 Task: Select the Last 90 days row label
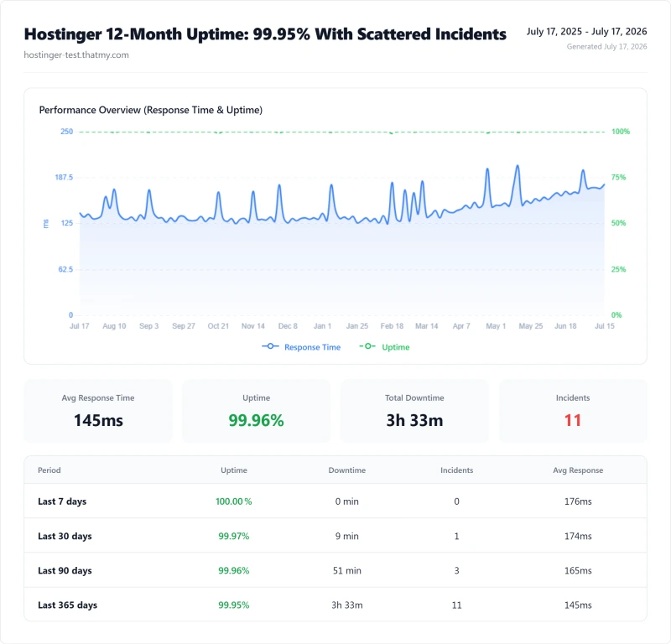click(x=65, y=570)
